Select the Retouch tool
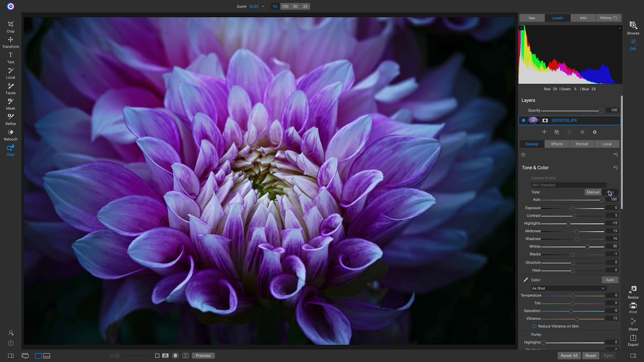 [11, 135]
